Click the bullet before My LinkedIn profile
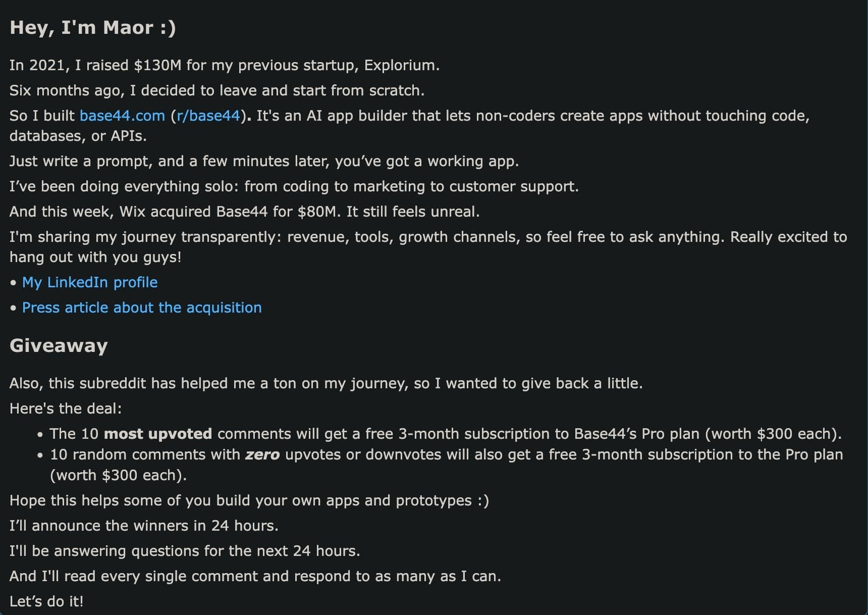Viewport: 868px width, 615px height. click(13, 283)
